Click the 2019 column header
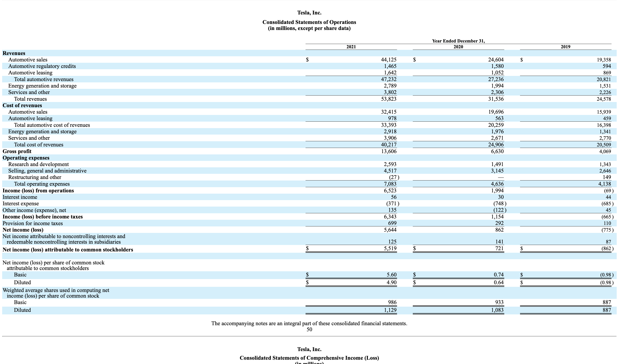 click(x=566, y=47)
